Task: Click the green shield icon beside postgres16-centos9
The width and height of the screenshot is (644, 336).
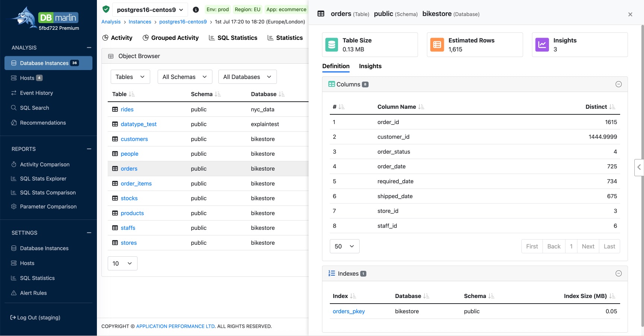Action: [x=106, y=9]
